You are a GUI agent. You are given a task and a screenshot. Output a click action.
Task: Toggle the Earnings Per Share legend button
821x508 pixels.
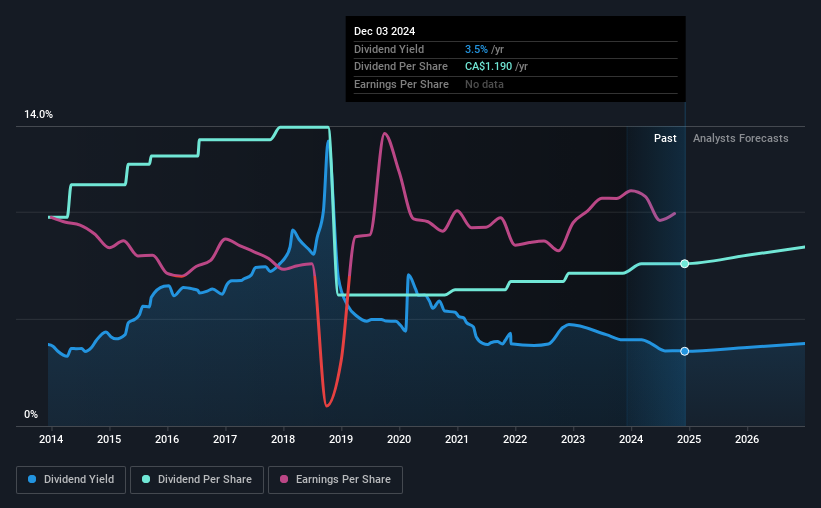tap(335, 480)
